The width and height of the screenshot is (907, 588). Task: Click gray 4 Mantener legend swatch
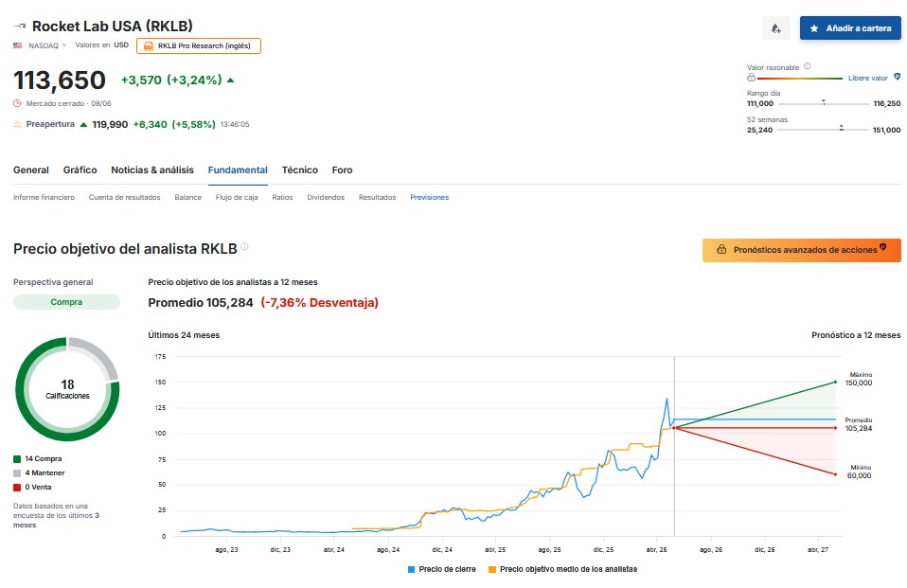tap(17, 473)
